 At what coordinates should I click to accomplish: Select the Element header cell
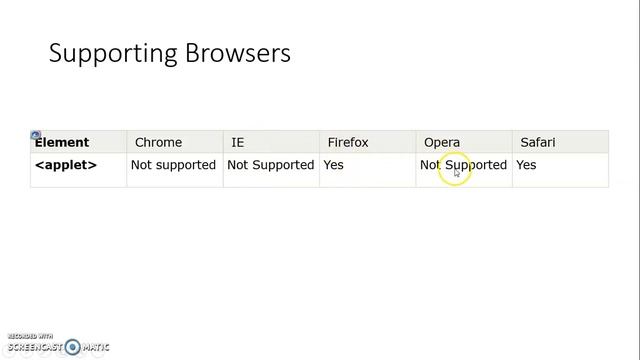78,142
